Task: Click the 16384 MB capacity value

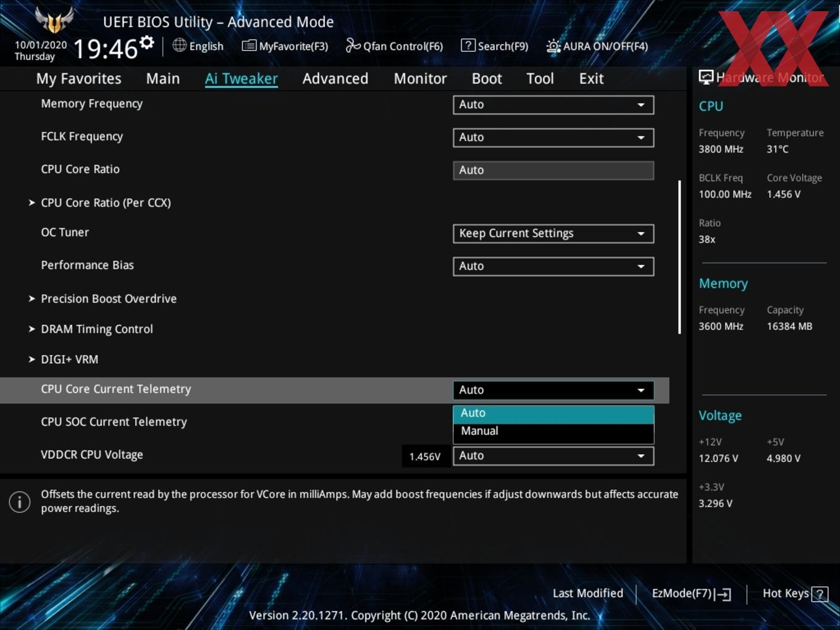Action: [x=789, y=327]
